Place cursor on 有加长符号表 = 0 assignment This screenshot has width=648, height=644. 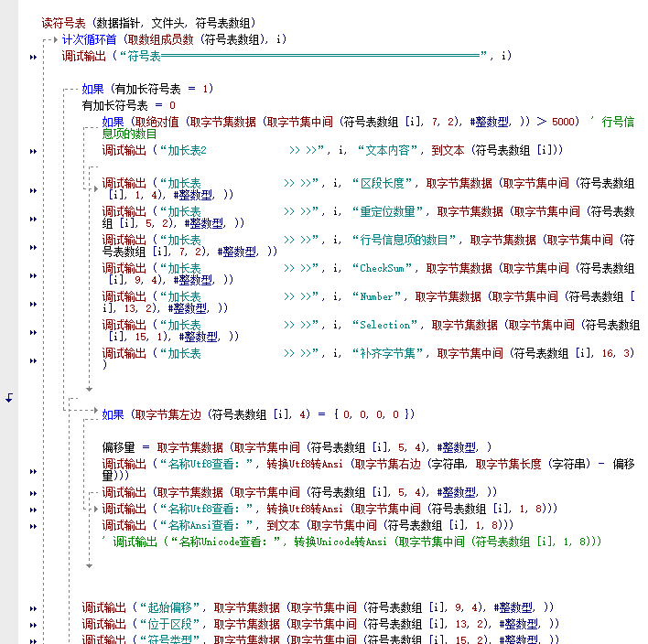pyautogui.click(x=128, y=105)
